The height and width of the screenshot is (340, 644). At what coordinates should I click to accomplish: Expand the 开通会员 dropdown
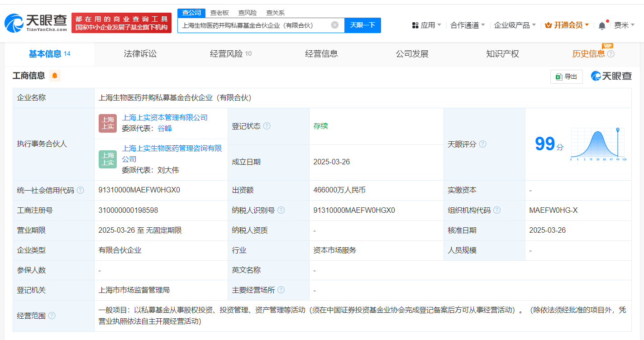[x=567, y=25]
